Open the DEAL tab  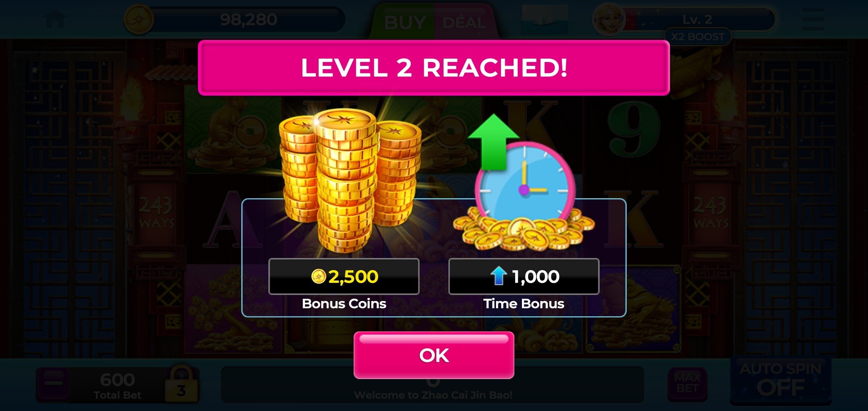point(464,22)
